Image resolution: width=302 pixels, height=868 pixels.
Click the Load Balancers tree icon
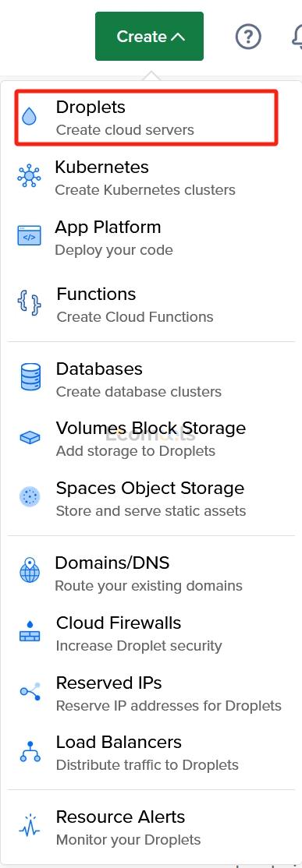[x=30, y=751]
